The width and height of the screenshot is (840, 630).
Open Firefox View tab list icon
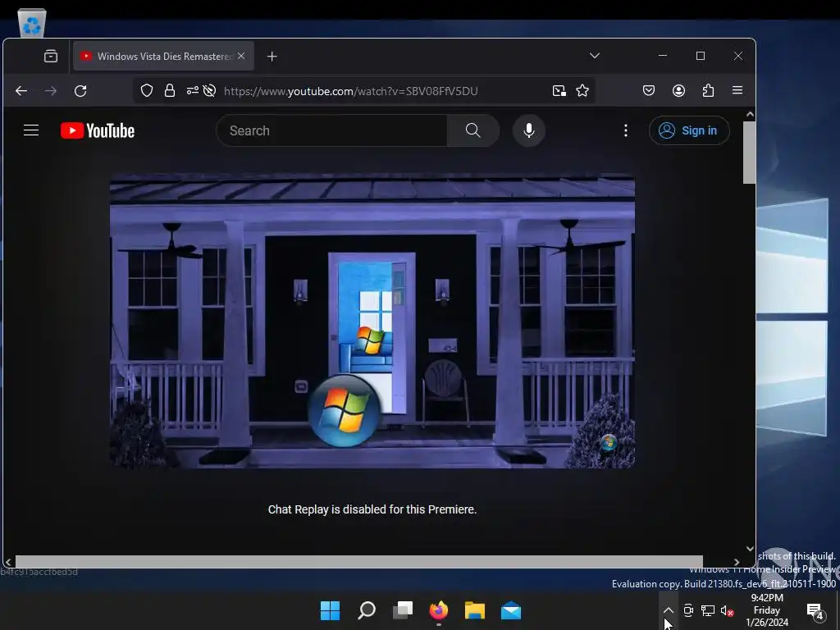click(x=51, y=57)
